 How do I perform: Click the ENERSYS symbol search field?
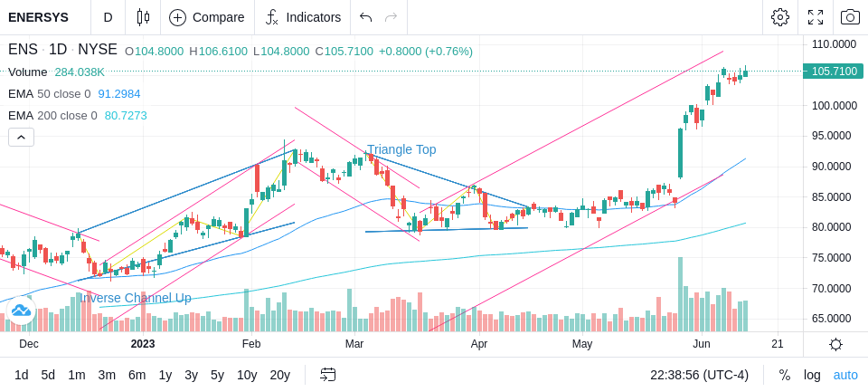39,17
